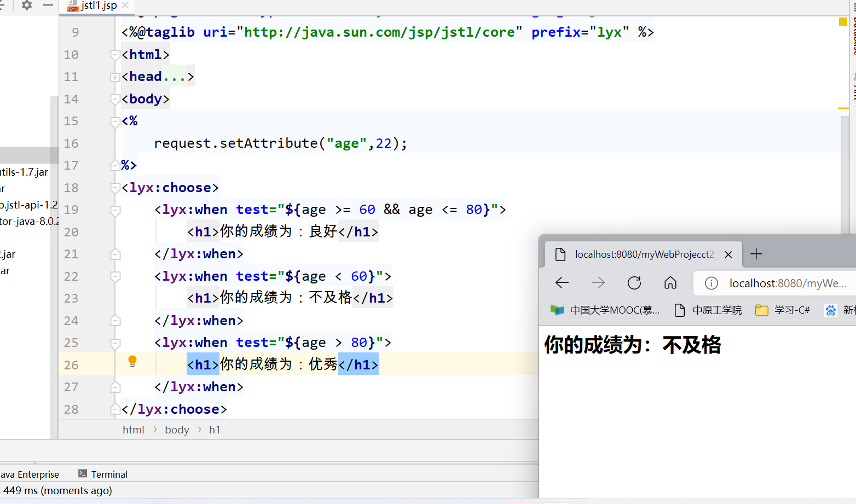Select the jstl-api-1.2 library in project tree
Screen dimensions: 856x504
28,205
